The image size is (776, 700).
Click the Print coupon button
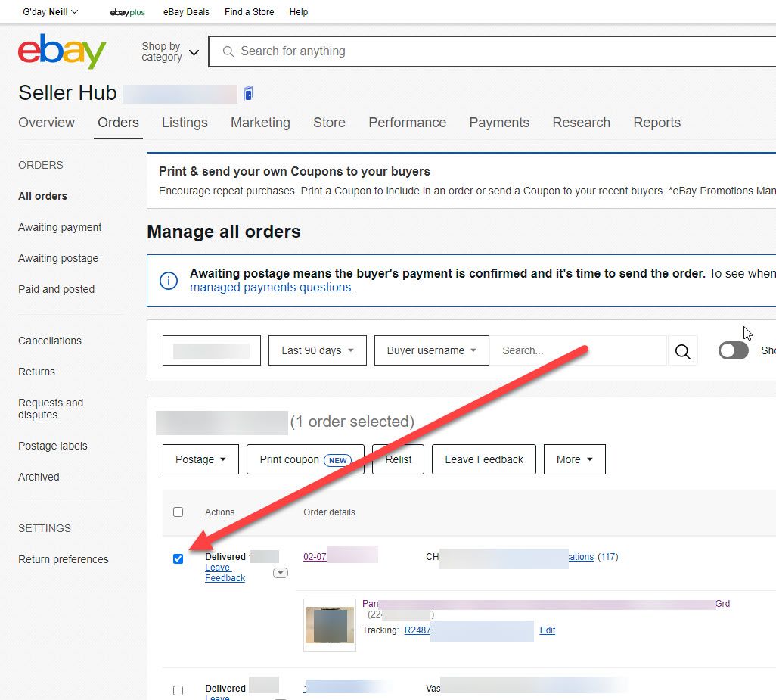click(x=306, y=459)
